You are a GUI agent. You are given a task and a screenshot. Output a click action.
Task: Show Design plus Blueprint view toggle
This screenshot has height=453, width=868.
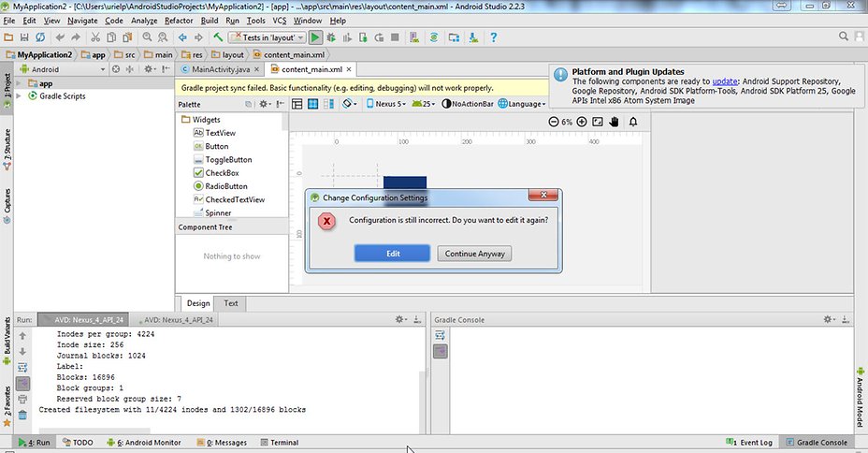[329, 104]
